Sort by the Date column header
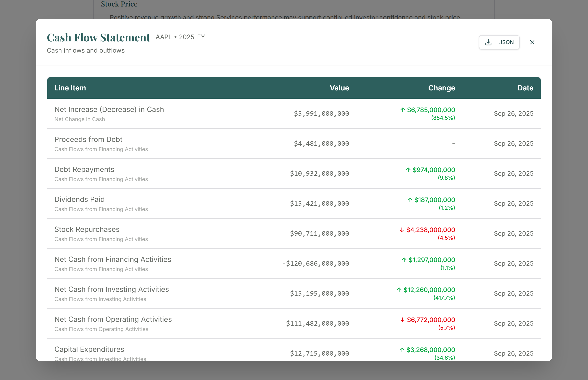Viewport: 588px width, 380px height. (x=525, y=88)
